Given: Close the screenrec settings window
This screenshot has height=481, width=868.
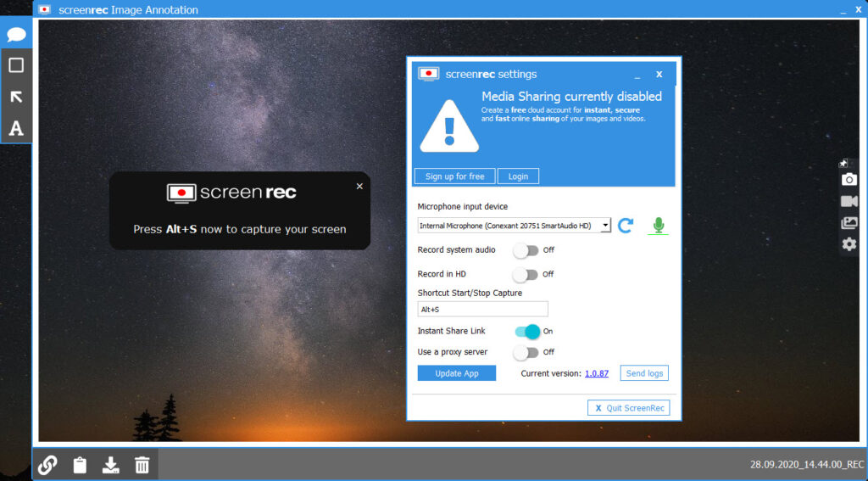Looking at the screenshot, I should pyautogui.click(x=659, y=74).
